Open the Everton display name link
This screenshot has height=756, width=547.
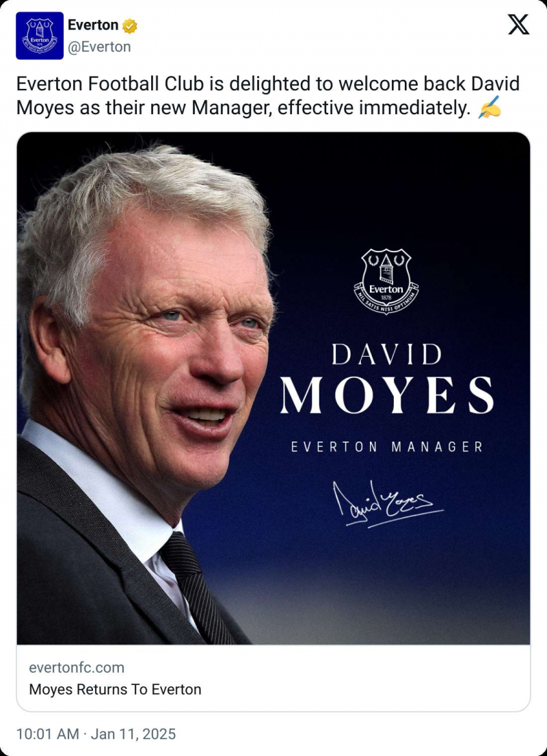tap(93, 25)
